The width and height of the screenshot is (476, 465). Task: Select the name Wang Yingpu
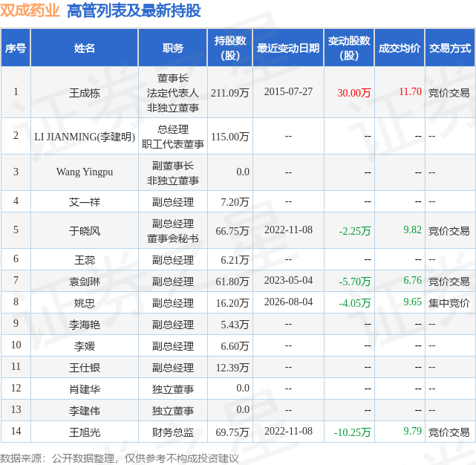(x=85, y=172)
